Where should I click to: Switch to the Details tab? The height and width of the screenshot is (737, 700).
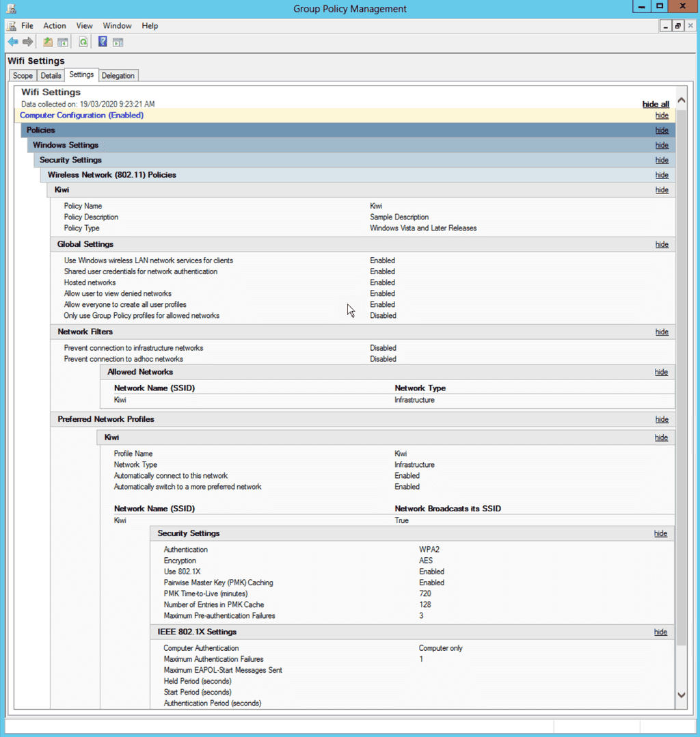coord(51,76)
